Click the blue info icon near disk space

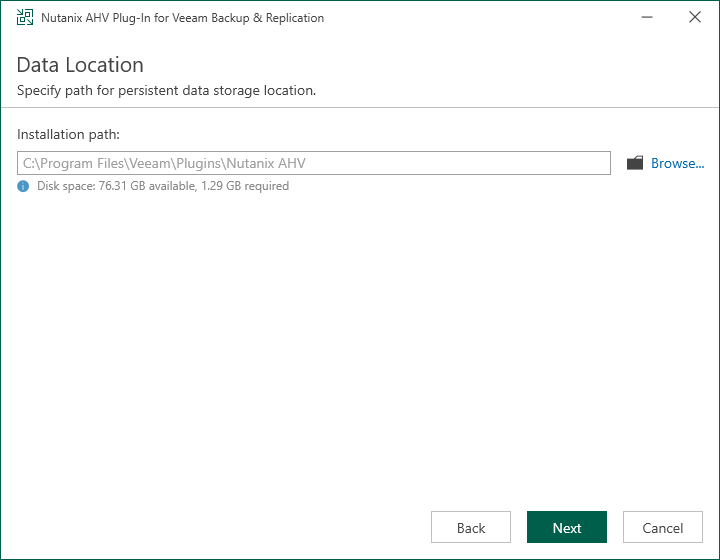click(x=23, y=186)
